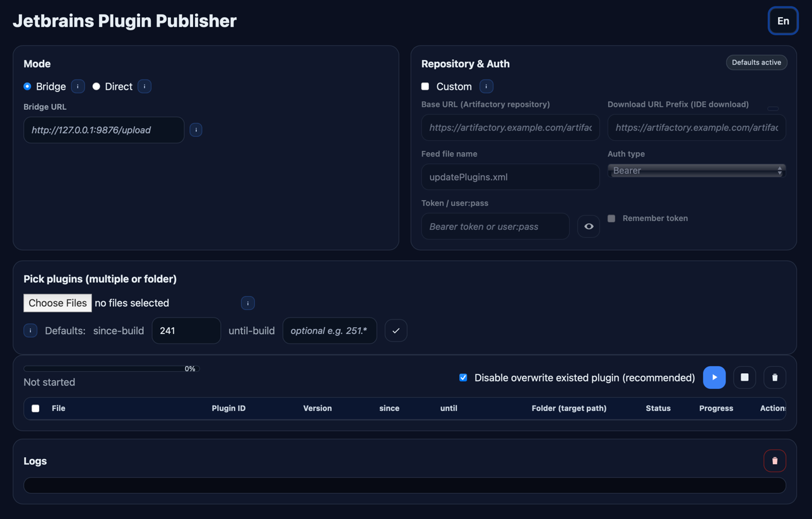Click the Bridge URL input field
Viewport: 812px width, 519px height.
tap(104, 130)
